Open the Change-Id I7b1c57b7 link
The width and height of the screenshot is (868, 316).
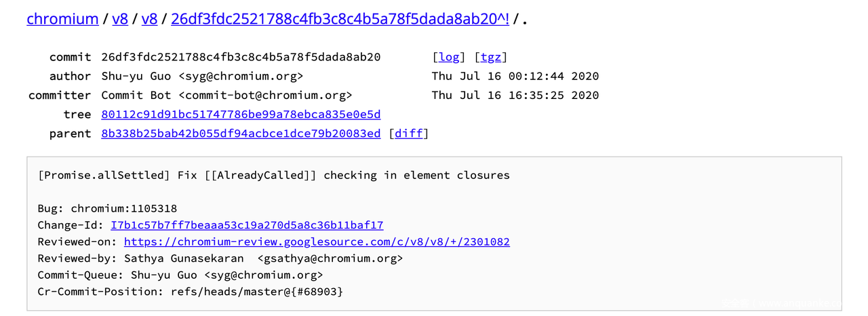[x=247, y=225]
